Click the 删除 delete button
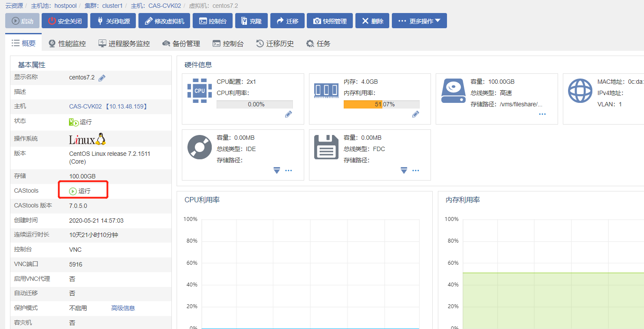The height and width of the screenshot is (329, 644). click(372, 21)
